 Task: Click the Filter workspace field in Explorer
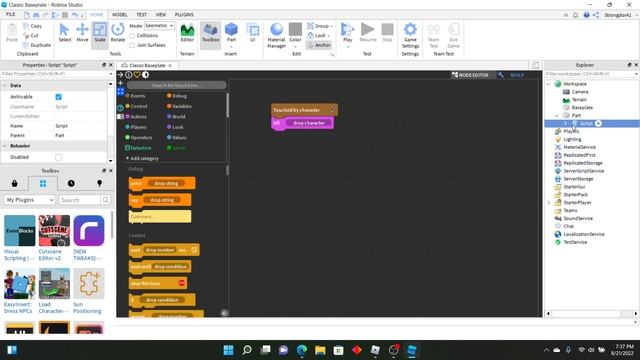click(591, 74)
